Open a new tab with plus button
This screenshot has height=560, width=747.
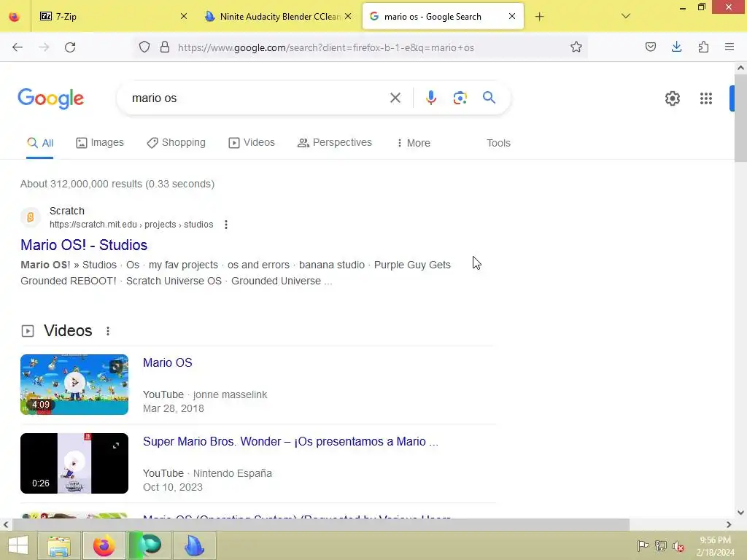click(539, 17)
